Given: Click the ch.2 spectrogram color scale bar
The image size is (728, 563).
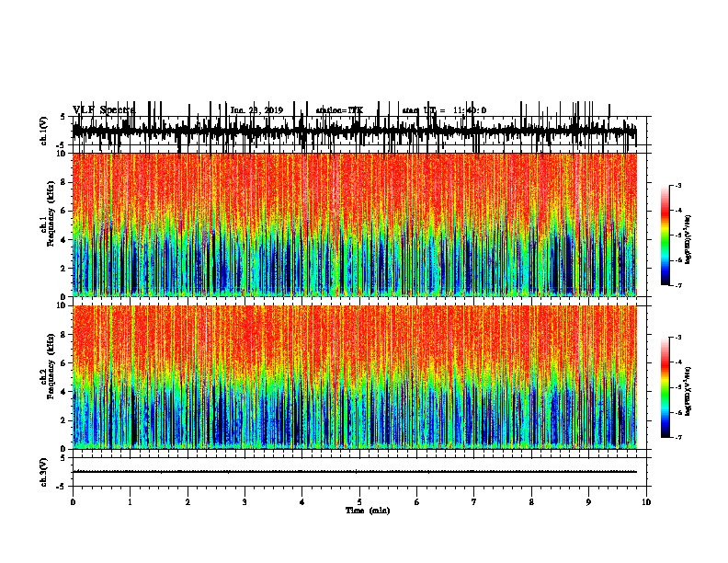Looking at the screenshot, I should (665, 387).
